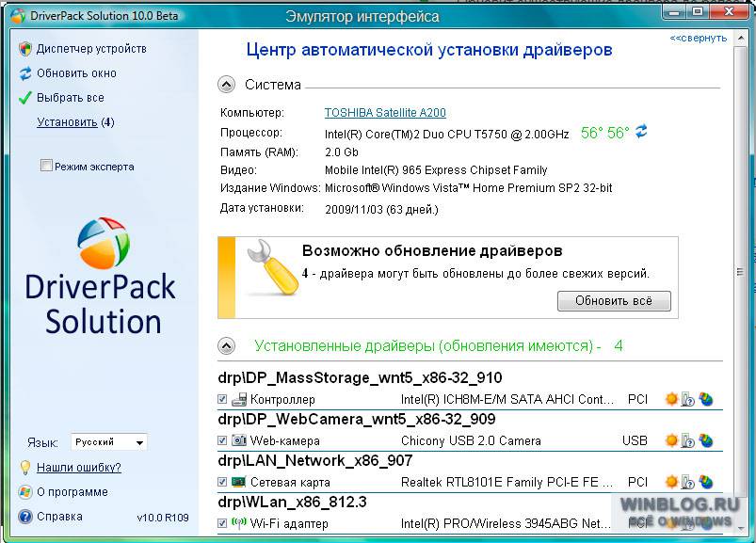Click the yellow wrench update icon

272,267
